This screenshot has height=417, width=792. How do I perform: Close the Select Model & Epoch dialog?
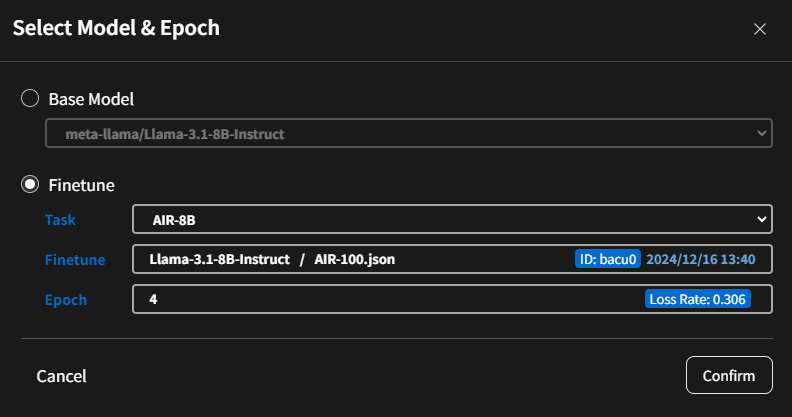[760, 29]
